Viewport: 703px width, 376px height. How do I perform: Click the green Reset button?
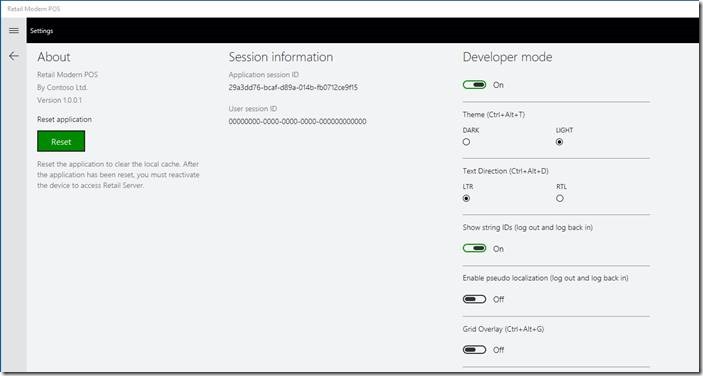click(x=61, y=142)
